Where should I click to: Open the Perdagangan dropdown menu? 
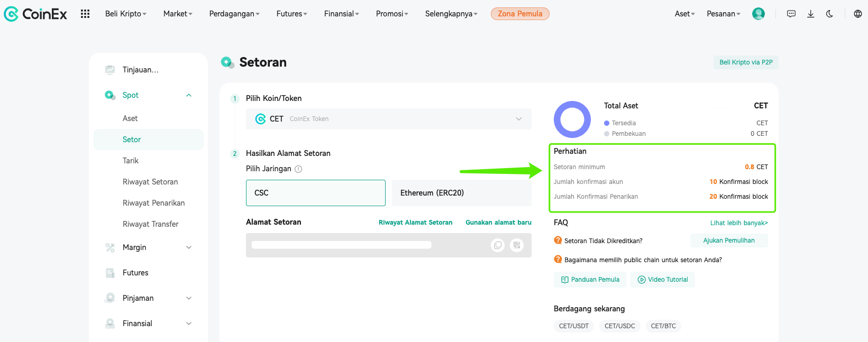234,14
